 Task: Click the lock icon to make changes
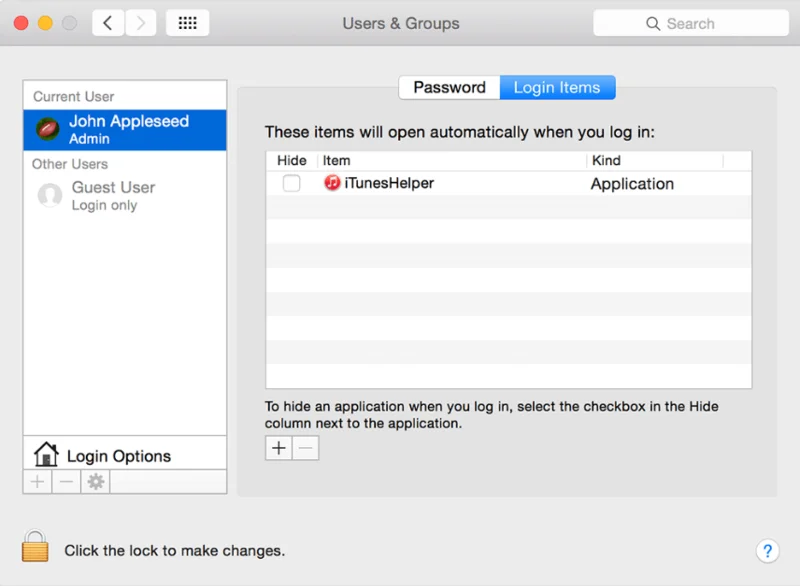coord(35,546)
